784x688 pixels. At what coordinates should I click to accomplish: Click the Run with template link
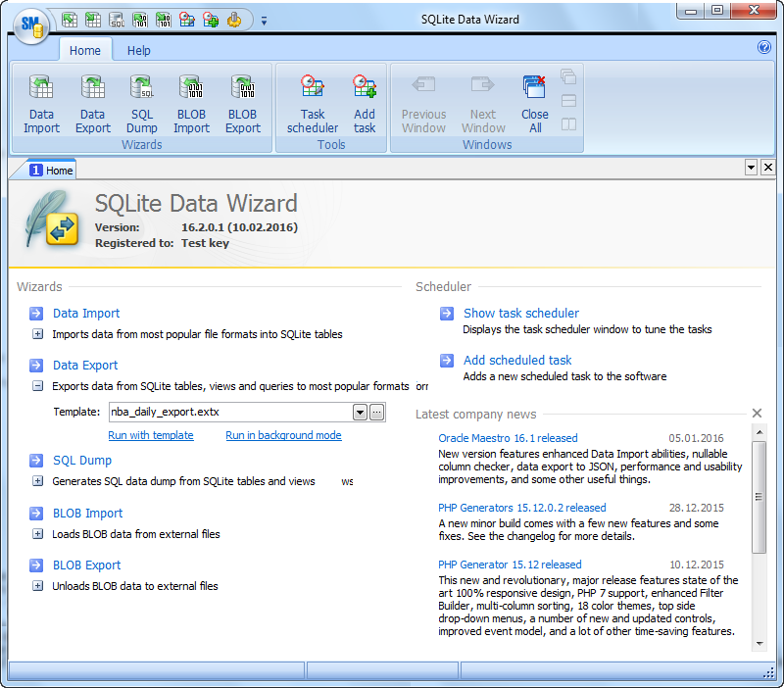[151, 434]
